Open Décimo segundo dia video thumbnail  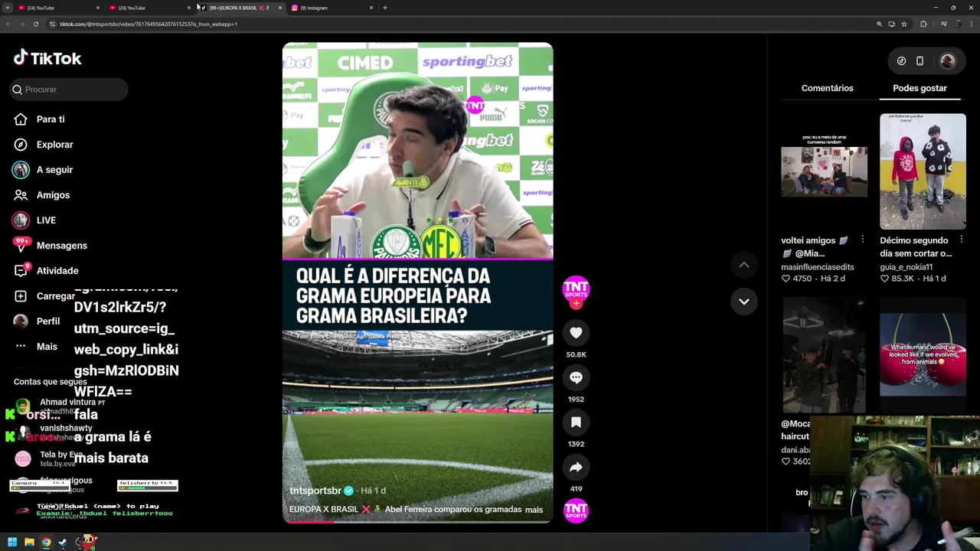coord(923,171)
